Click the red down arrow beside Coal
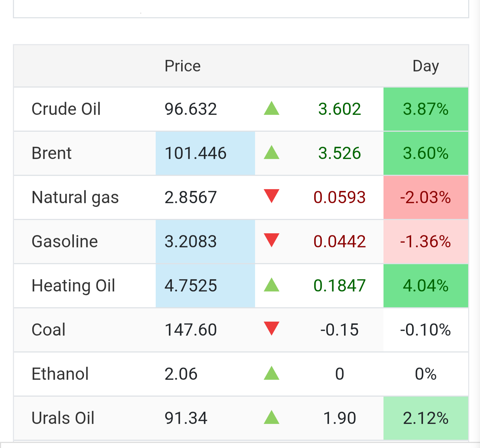 pos(272,329)
